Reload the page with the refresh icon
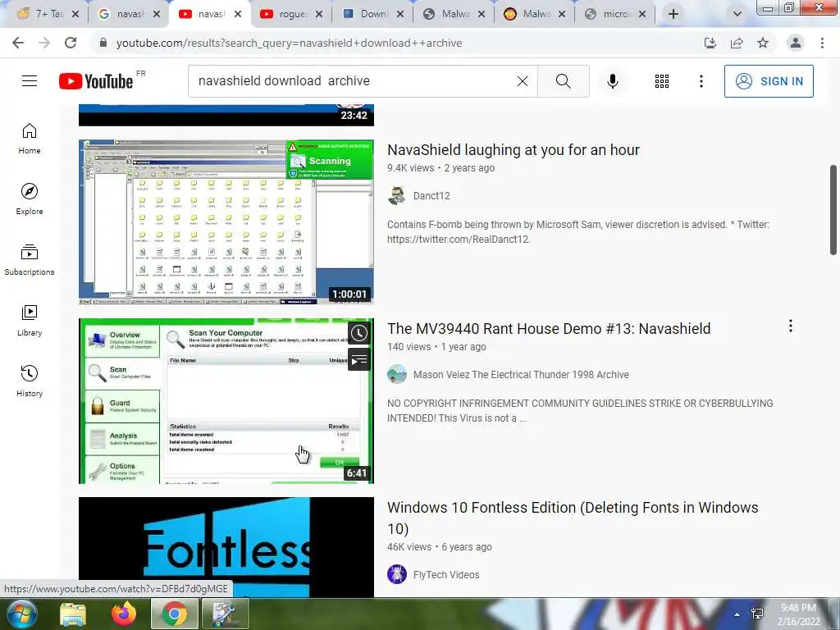Image resolution: width=840 pixels, height=630 pixels. 71,43
